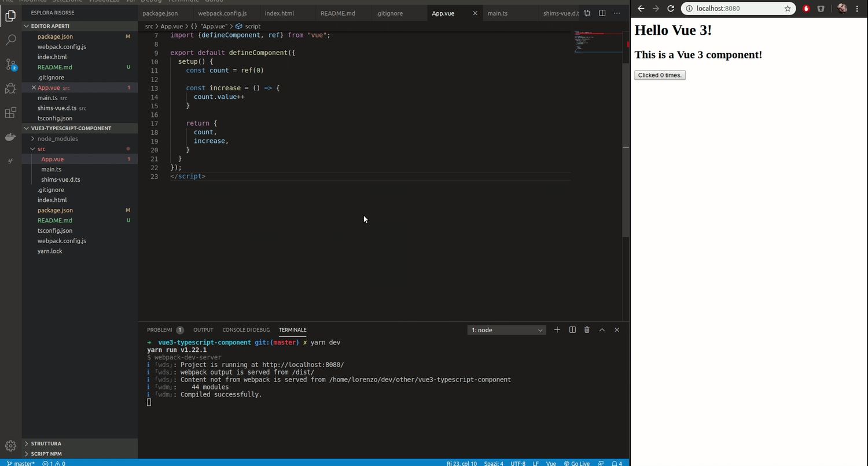
Task: Open the notifications bell in status bar
Action: [x=616, y=463]
